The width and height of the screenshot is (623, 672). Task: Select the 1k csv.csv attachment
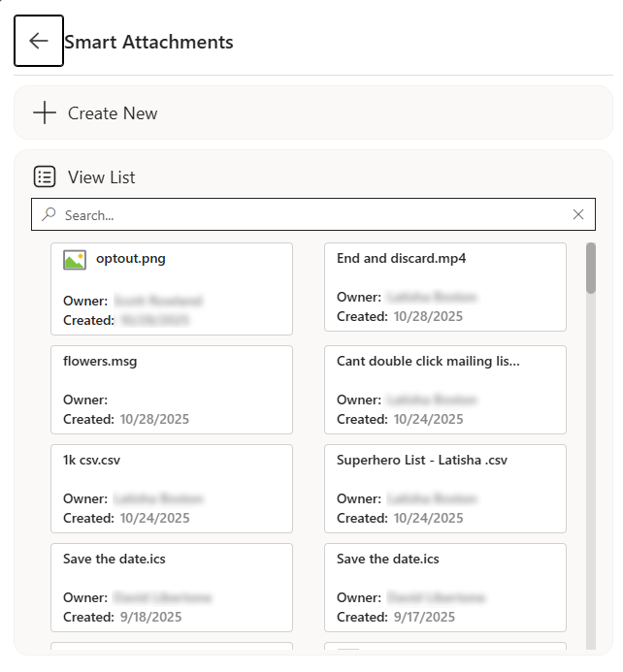(171, 489)
